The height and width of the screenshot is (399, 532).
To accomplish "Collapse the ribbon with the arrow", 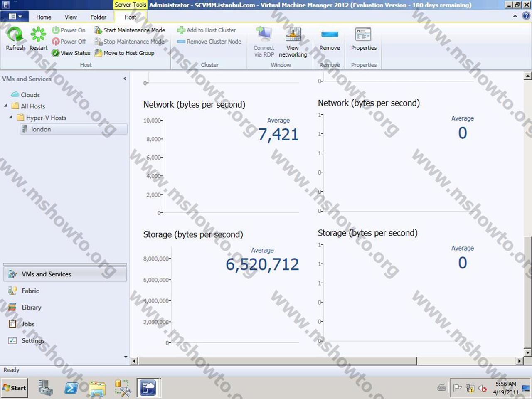I will [515, 16].
